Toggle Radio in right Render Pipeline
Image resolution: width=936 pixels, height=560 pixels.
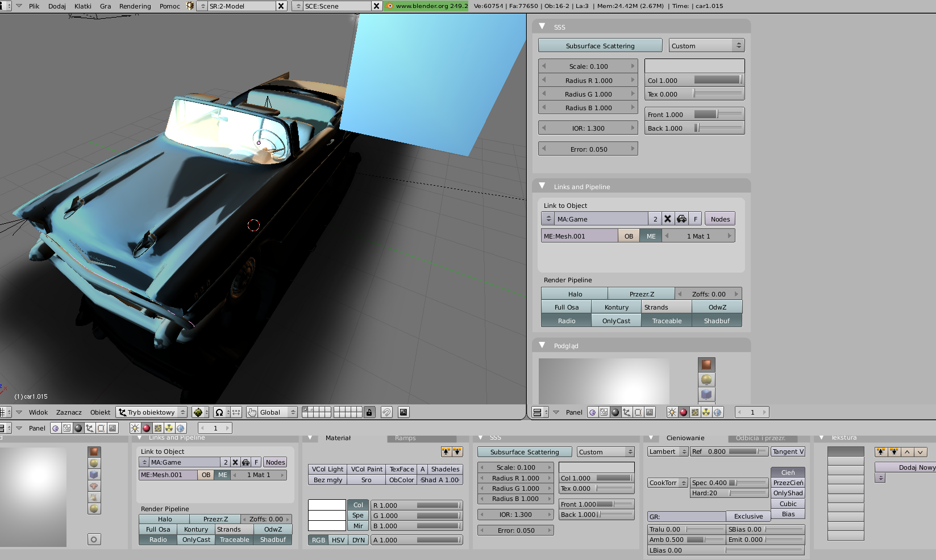[x=566, y=321]
